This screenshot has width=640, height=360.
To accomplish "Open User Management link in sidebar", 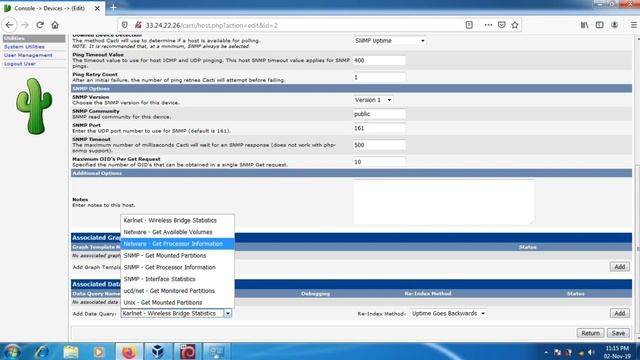I will 28,55.
